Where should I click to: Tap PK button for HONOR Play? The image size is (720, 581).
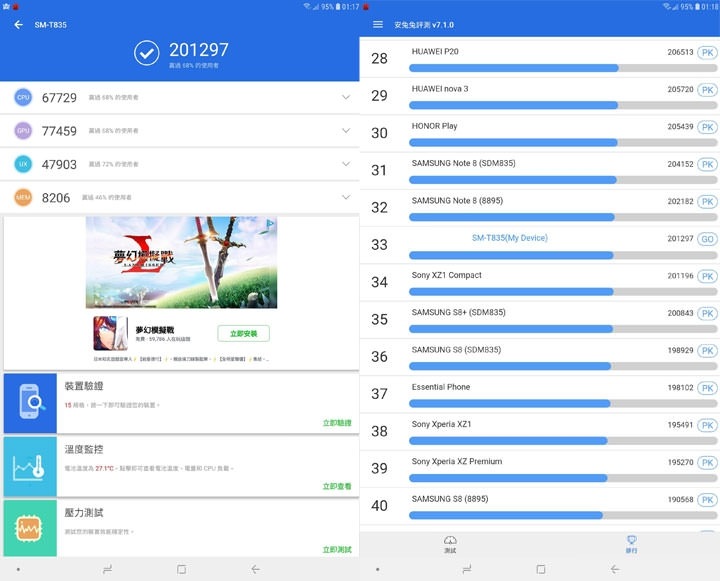707,127
